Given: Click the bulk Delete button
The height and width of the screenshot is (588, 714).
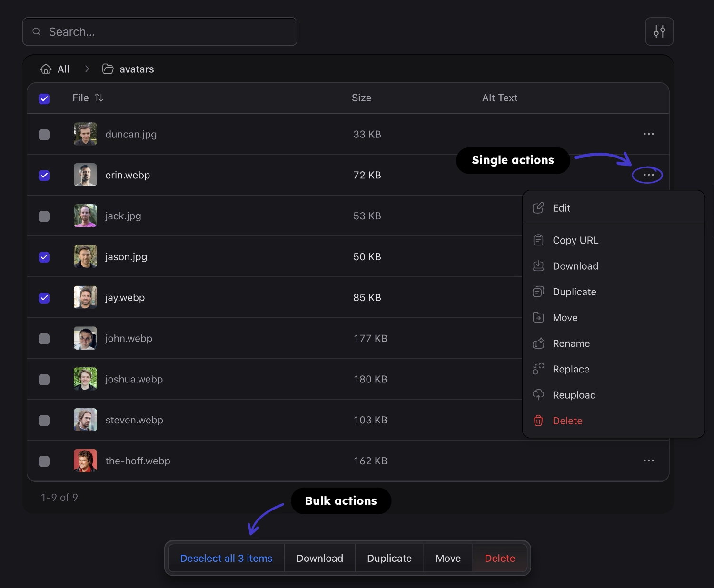Looking at the screenshot, I should tap(499, 558).
